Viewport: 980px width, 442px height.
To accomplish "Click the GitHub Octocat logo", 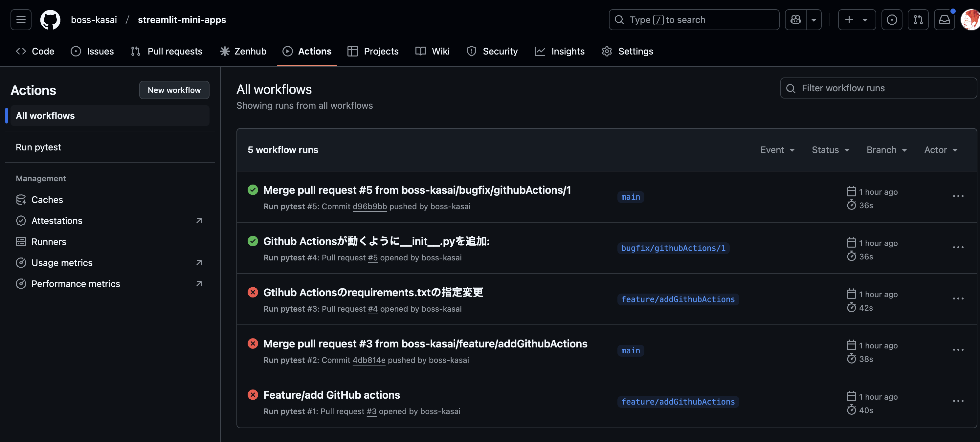I will [x=50, y=19].
